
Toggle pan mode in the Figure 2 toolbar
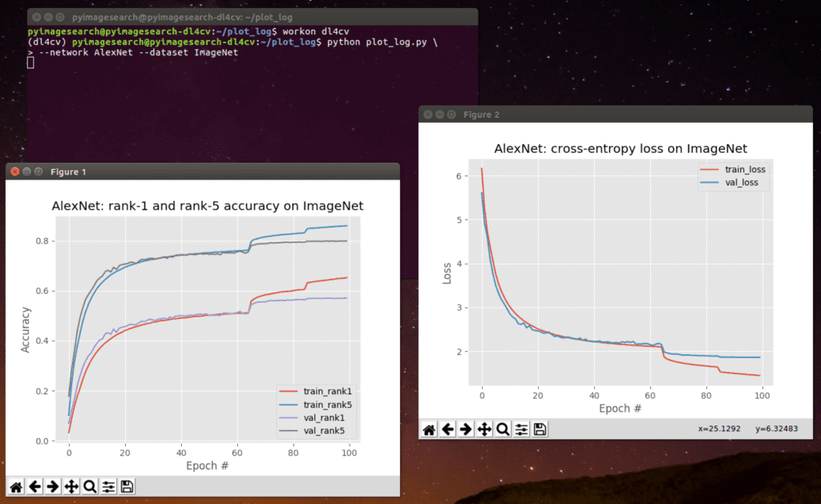click(483, 429)
